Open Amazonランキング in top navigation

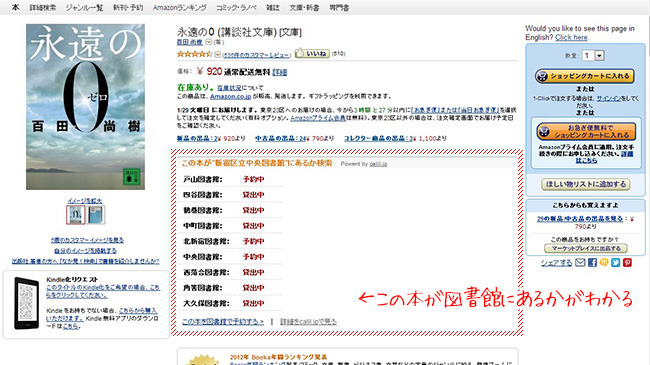click(x=179, y=7)
